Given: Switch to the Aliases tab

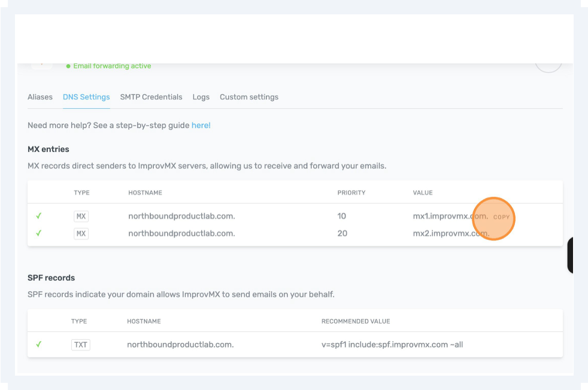Looking at the screenshot, I should [40, 97].
